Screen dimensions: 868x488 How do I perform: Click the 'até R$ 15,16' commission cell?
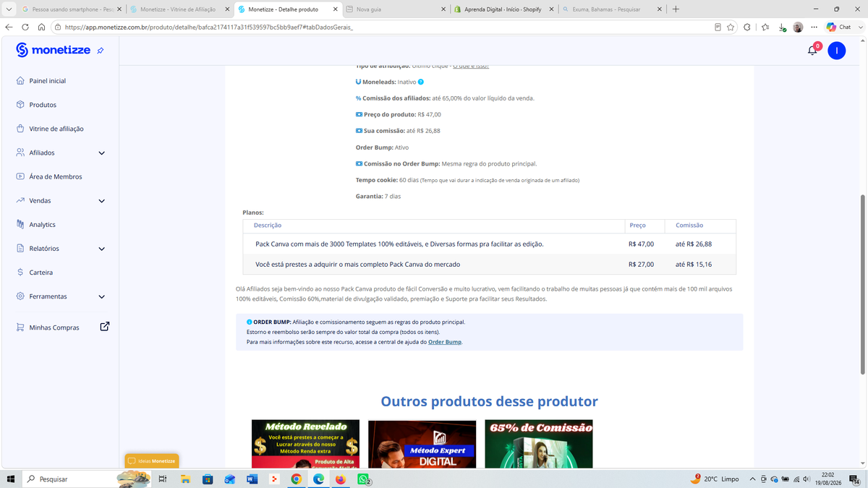(693, 265)
